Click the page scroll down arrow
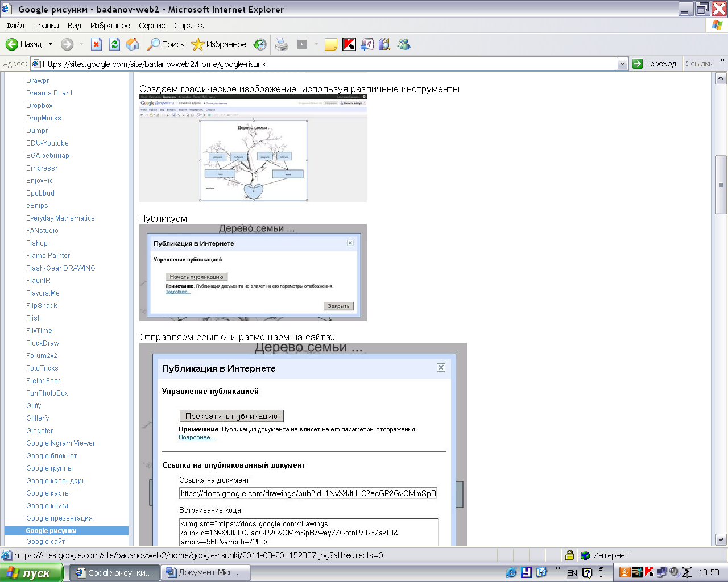This screenshot has width=728, height=582. 721,540
